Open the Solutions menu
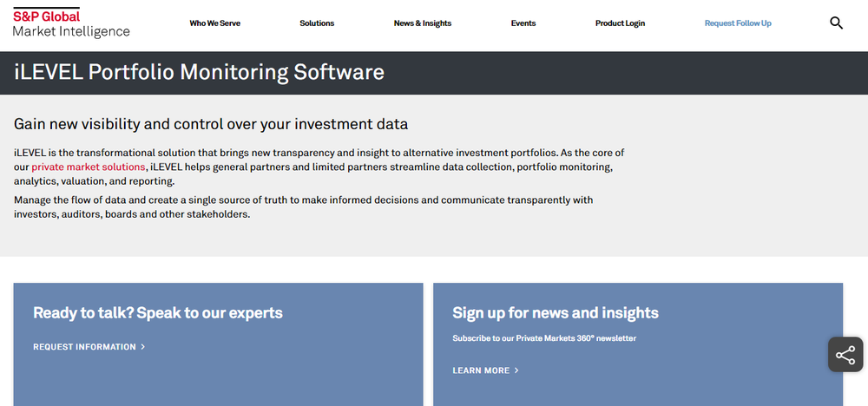Screen dimensions: 868x406 (x=317, y=23)
